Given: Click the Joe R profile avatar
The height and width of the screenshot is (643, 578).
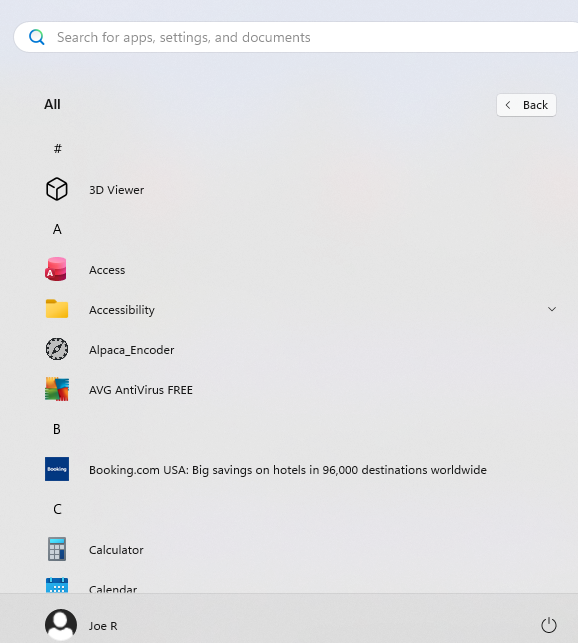Looking at the screenshot, I should point(61,625).
